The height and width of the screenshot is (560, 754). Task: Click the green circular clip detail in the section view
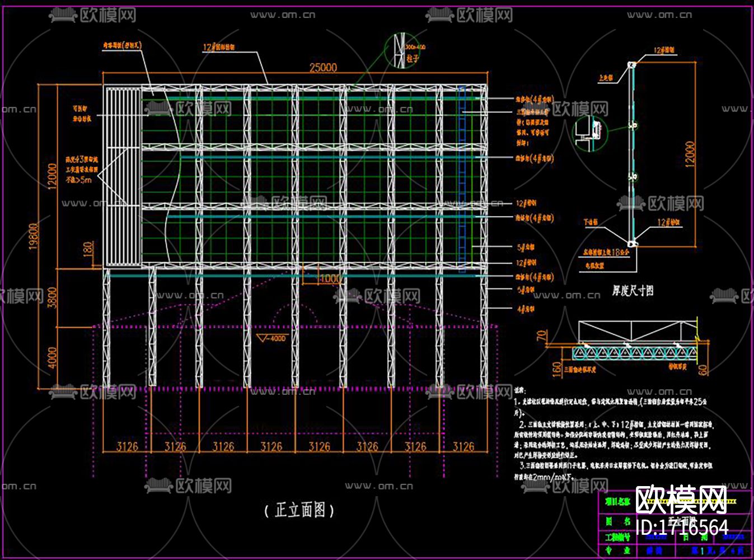pyautogui.click(x=590, y=135)
